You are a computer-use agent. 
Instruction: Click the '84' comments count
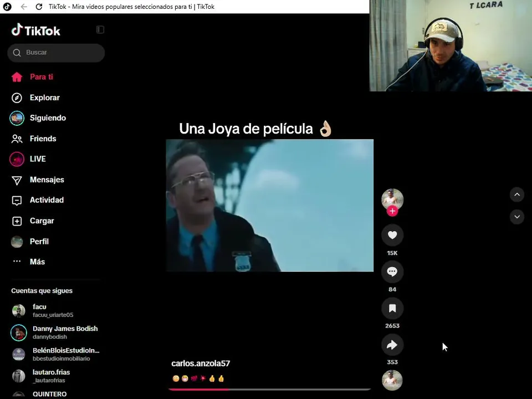(x=392, y=289)
